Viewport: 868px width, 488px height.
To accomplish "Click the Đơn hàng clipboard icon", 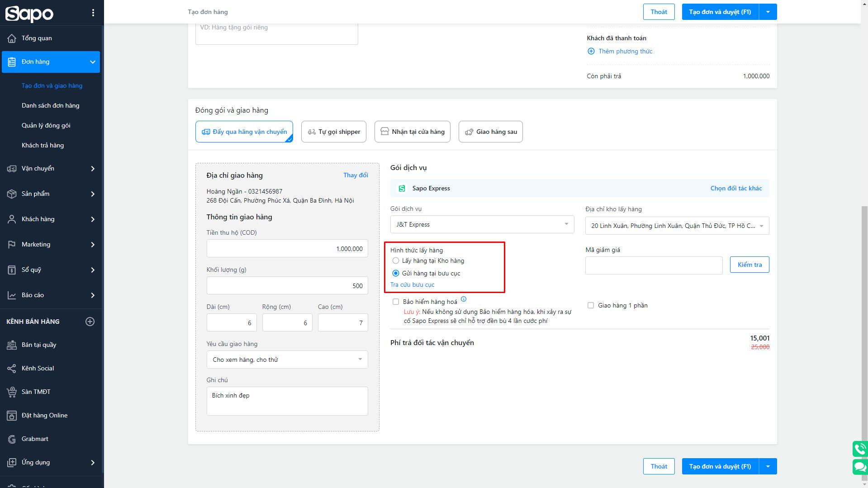I will point(12,62).
